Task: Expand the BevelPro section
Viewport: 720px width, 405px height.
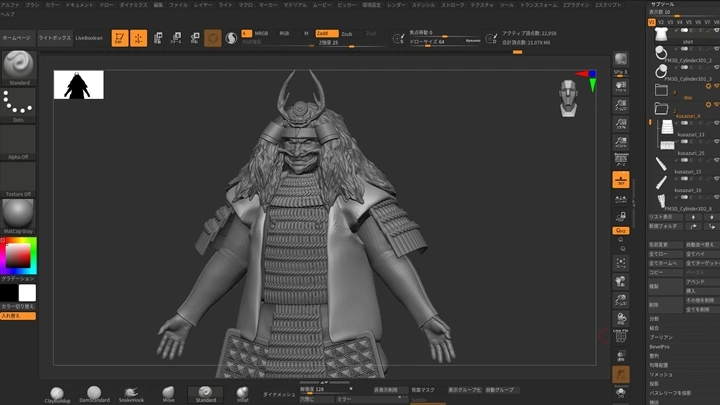Action: pos(659,347)
